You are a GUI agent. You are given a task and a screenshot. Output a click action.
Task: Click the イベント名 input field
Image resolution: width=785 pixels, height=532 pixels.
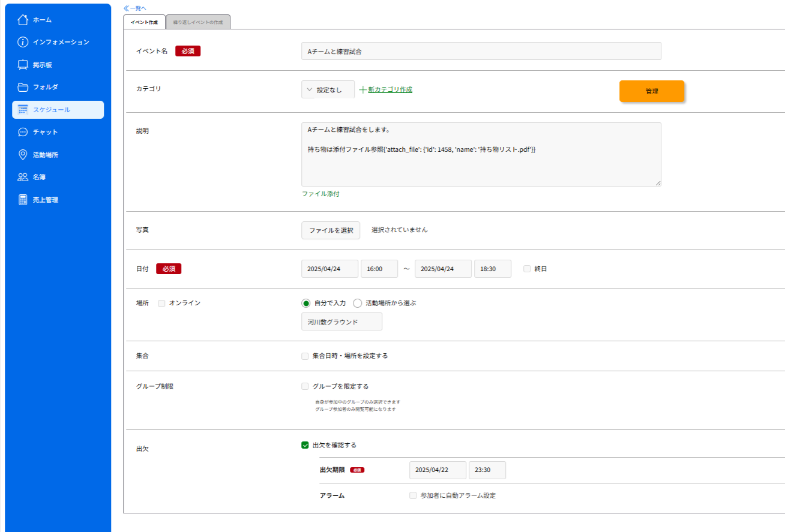481,51
